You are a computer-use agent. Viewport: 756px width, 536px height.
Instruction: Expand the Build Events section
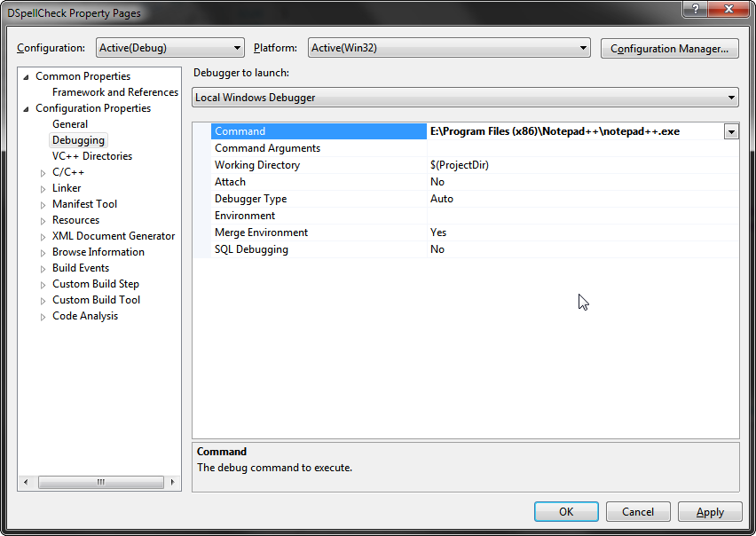pos(43,268)
